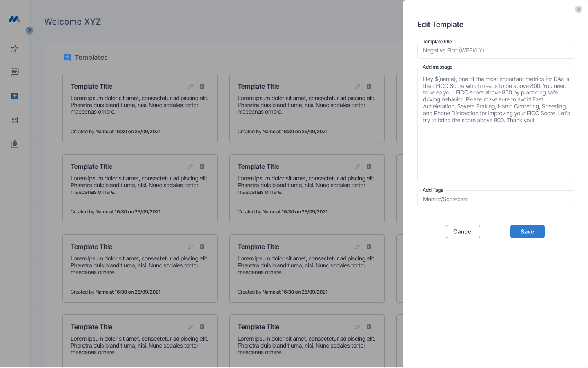Edit the first template card via pencil icon

[x=191, y=86]
